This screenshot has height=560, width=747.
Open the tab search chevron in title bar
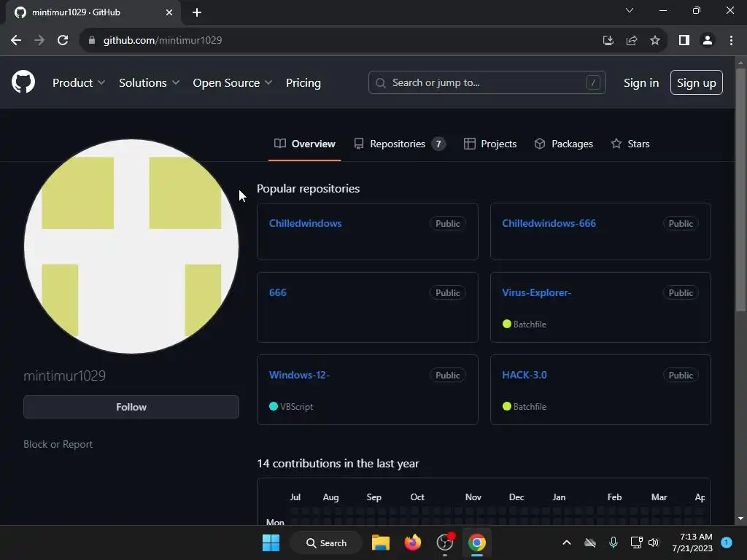pyautogui.click(x=630, y=10)
